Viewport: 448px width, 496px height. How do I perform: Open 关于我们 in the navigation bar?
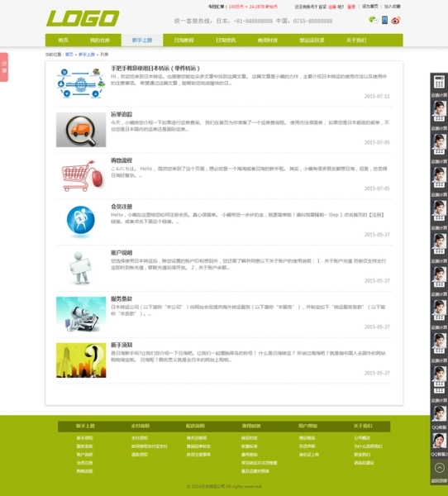[356, 41]
